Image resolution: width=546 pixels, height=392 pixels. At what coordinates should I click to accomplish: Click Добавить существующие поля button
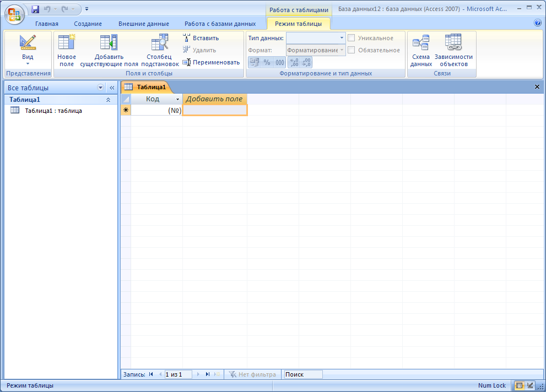click(109, 50)
